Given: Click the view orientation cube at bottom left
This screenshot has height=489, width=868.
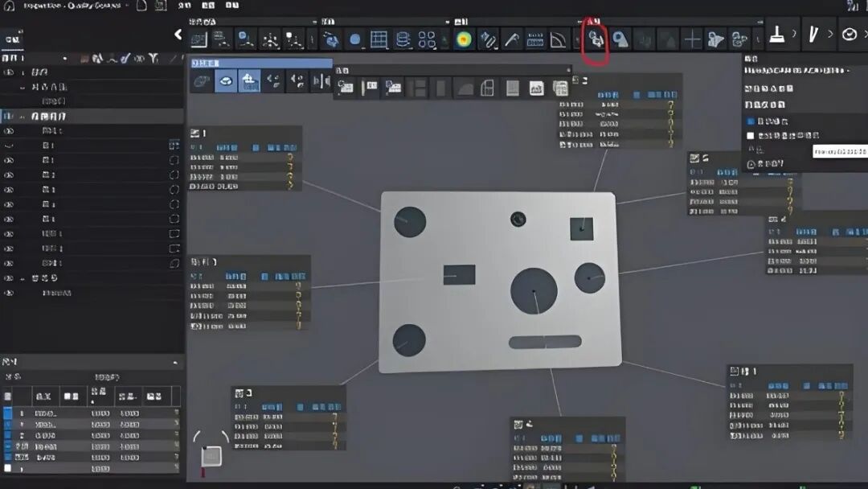Looking at the screenshot, I should pos(211,456).
